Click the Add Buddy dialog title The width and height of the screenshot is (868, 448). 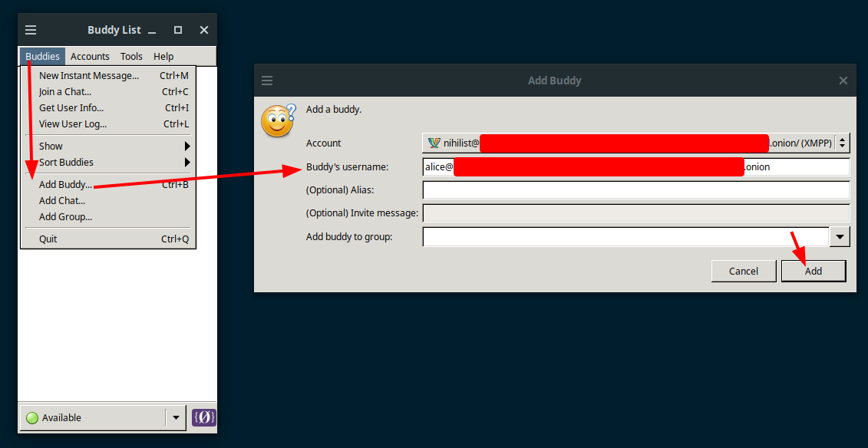click(x=554, y=81)
